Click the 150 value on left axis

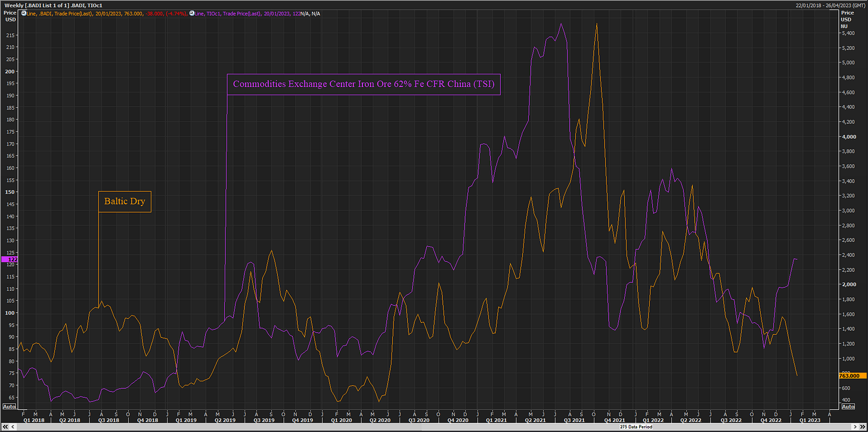(x=10, y=192)
